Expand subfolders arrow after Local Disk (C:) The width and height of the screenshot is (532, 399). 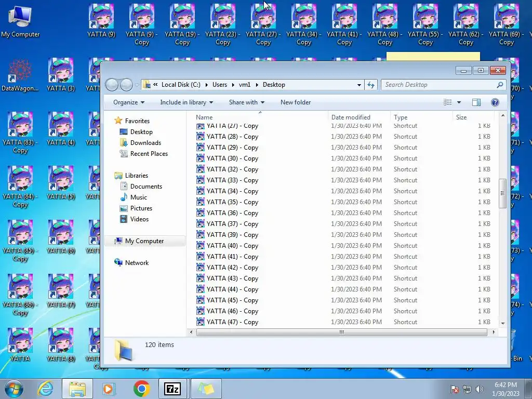tap(206, 85)
